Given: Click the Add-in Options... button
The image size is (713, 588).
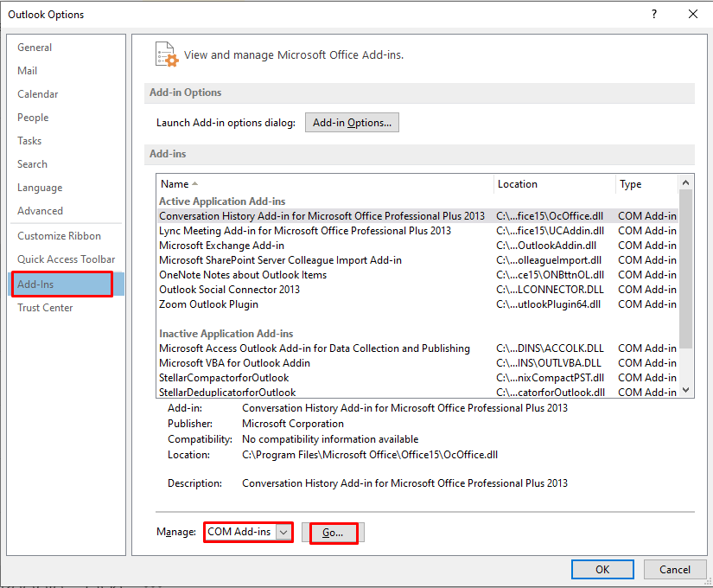Looking at the screenshot, I should pyautogui.click(x=352, y=123).
